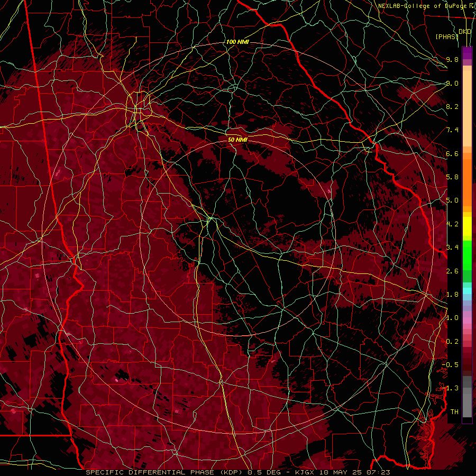Click the 1.0 scale label
The width and height of the screenshot is (476, 476).
(x=452, y=318)
